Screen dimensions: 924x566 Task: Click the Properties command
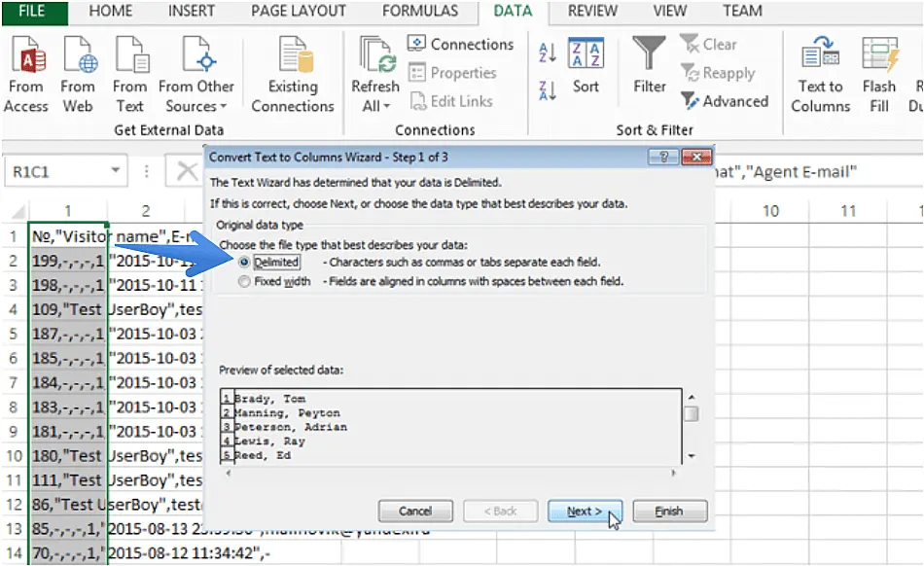click(x=452, y=73)
